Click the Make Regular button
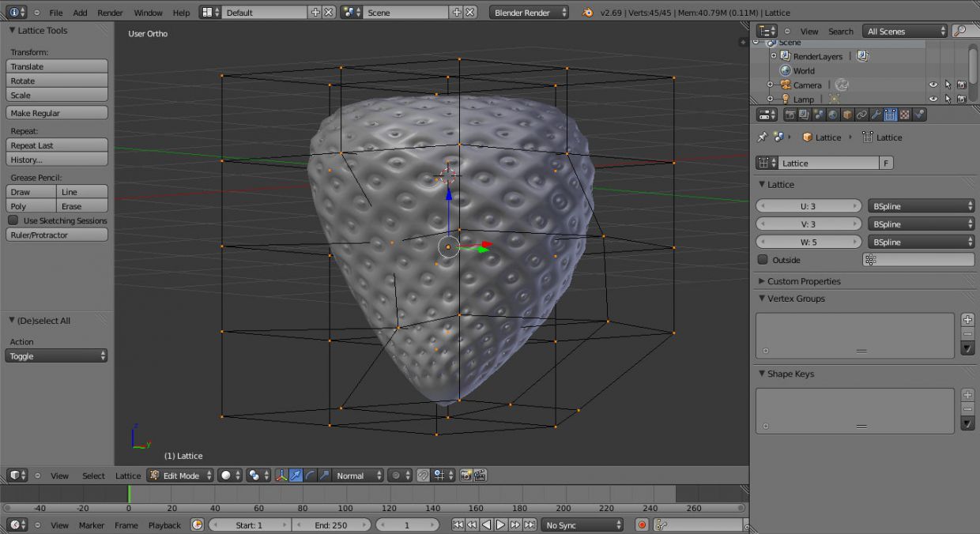 click(57, 113)
